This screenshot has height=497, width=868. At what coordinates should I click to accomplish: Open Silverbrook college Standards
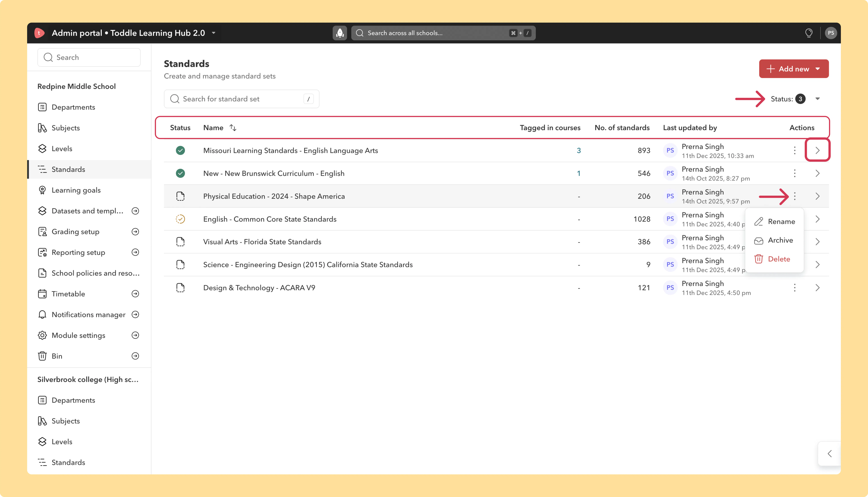point(89,463)
